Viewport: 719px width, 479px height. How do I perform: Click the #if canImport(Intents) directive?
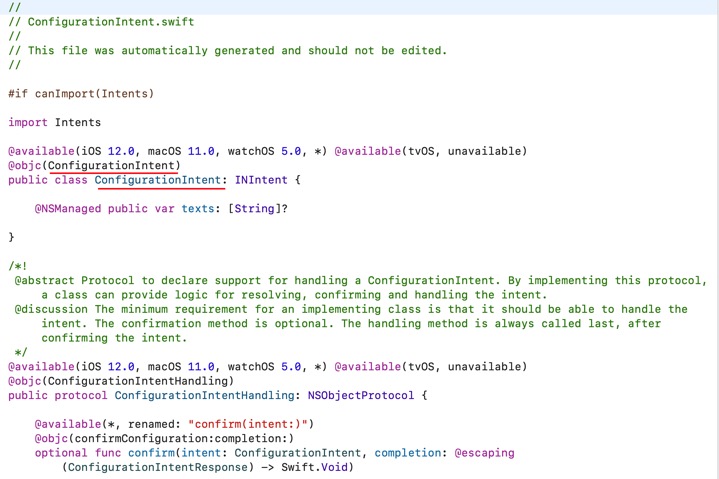81,93
